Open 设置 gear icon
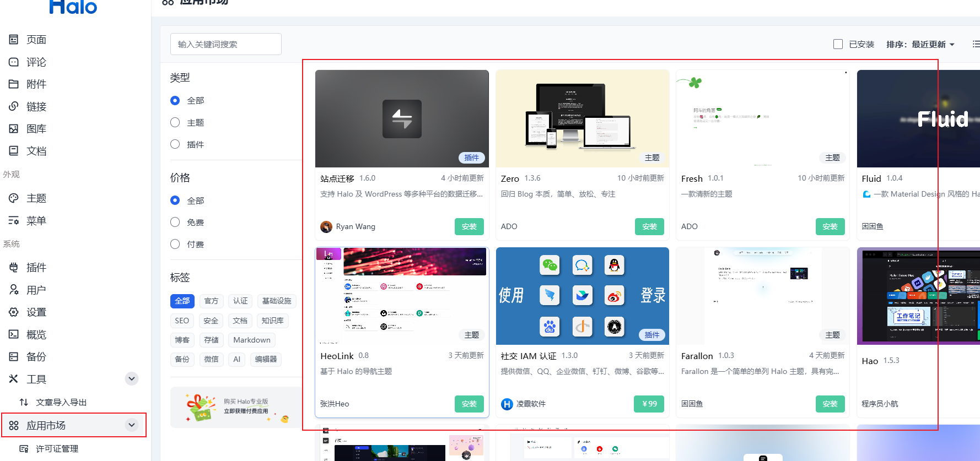This screenshot has height=461, width=980. [14, 312]
